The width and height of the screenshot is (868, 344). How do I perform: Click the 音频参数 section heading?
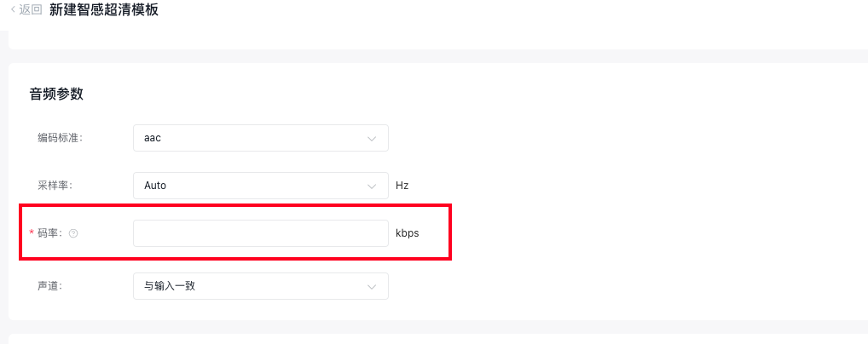click(x=56, y=94)
